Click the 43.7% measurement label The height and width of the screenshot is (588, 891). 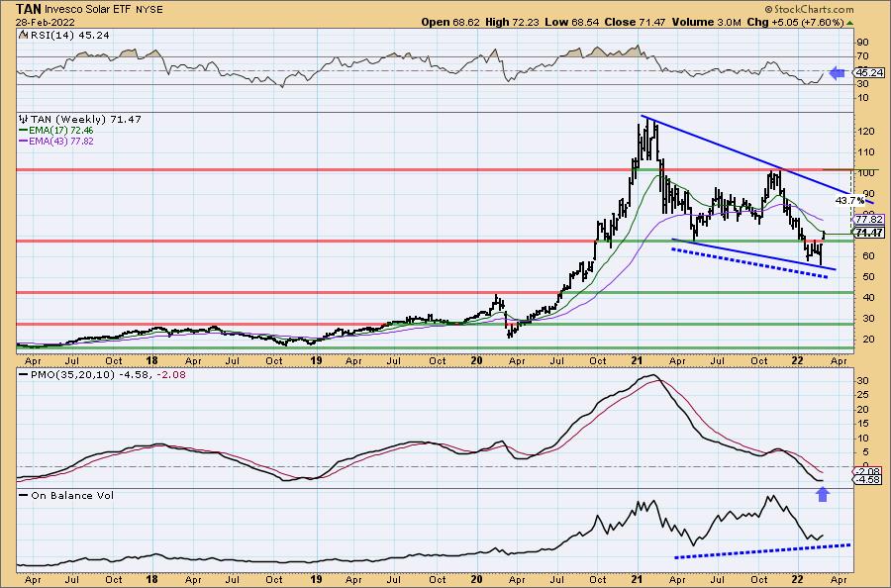coord(849,201)
